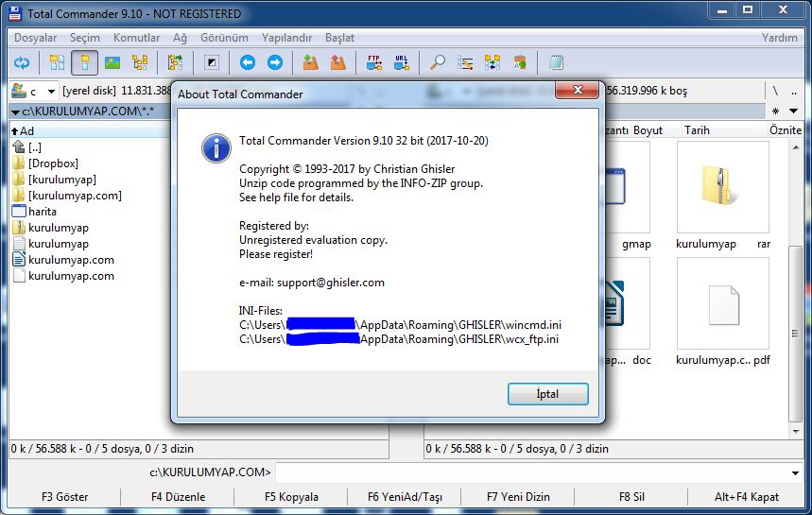The image size is (812, 515).
Task: Sort by Boyut column header
Action: 648,130
